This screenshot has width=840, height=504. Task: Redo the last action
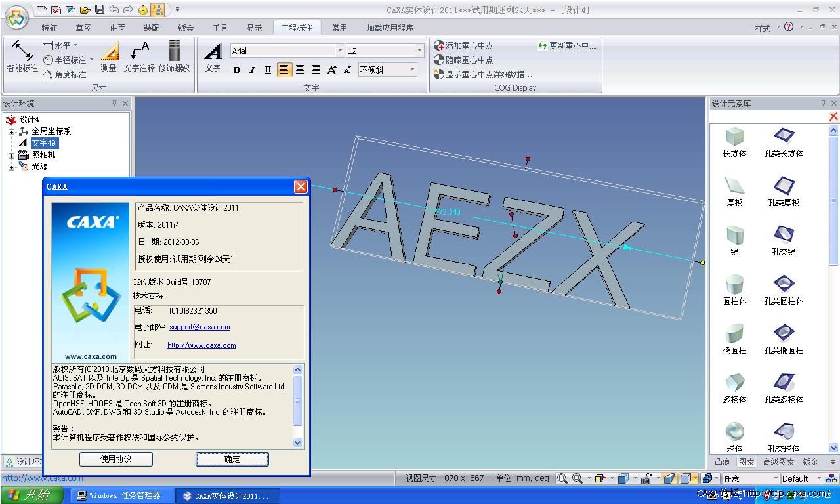coord(129,10)
